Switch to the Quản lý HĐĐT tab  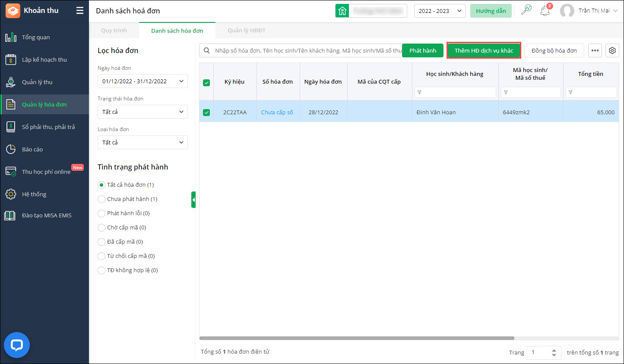247,31
